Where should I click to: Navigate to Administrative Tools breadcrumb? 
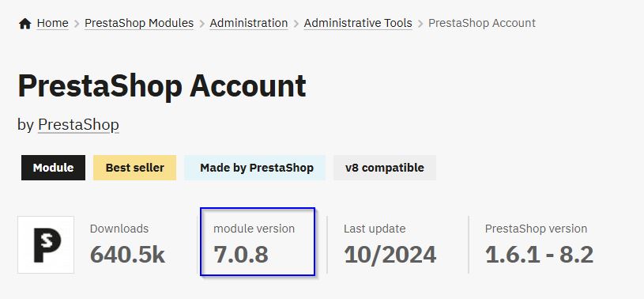(x=358, y=23)
